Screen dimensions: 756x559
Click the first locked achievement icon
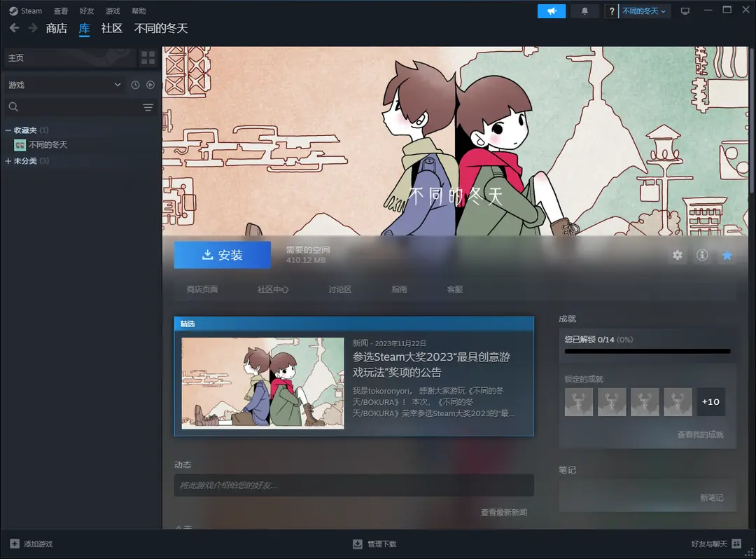[579, 402]
